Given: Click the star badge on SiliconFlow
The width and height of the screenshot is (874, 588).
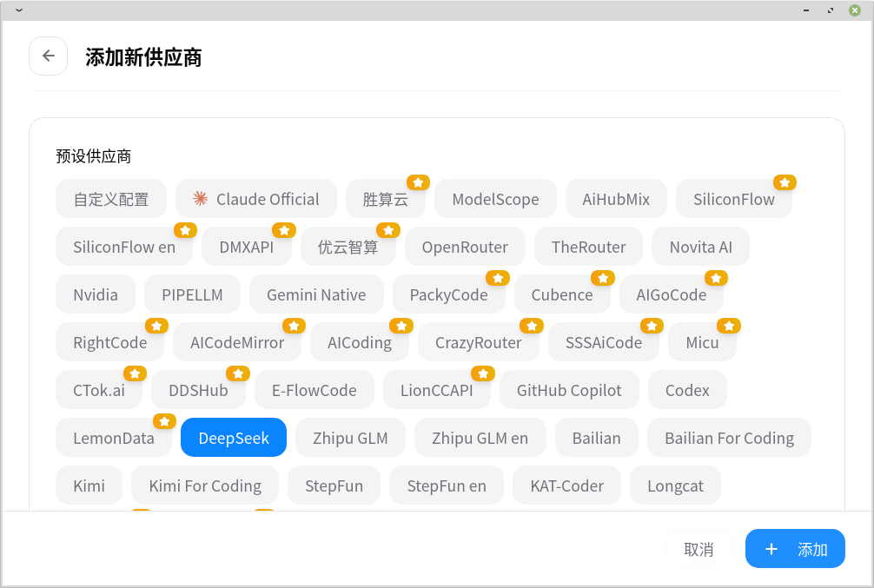Looking at the screenshot, I should click(x=785, y=182).
